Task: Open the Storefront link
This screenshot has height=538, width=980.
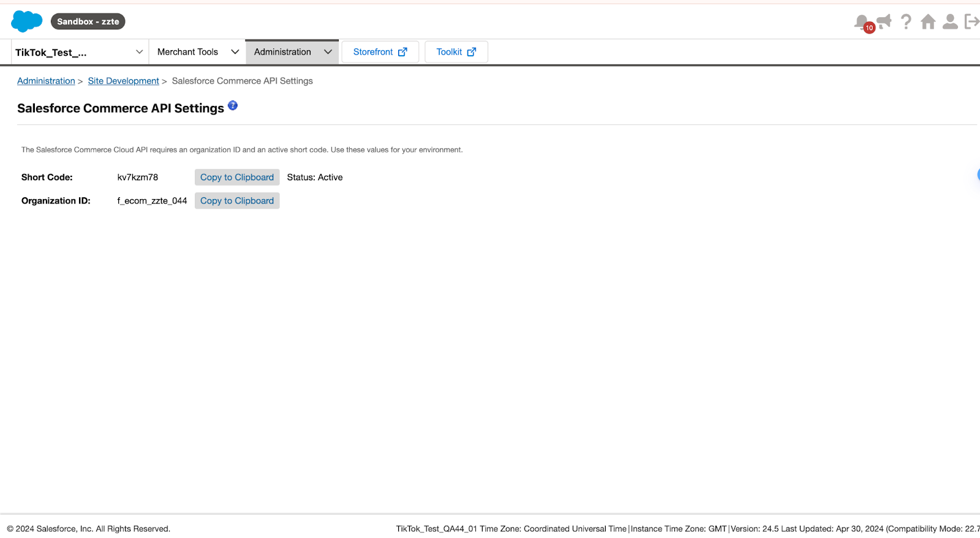Action: click(380, 52)
